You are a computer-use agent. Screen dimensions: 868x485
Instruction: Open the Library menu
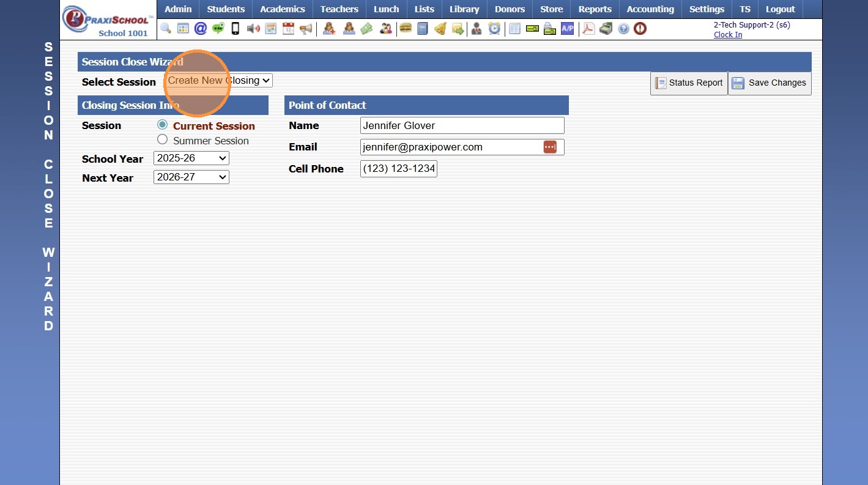[464, 9]
